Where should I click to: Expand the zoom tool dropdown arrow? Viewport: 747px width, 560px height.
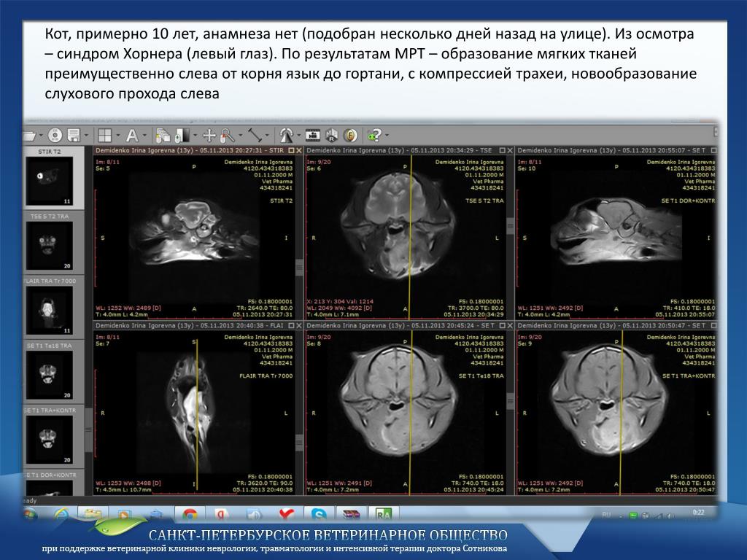coord(240,136)
